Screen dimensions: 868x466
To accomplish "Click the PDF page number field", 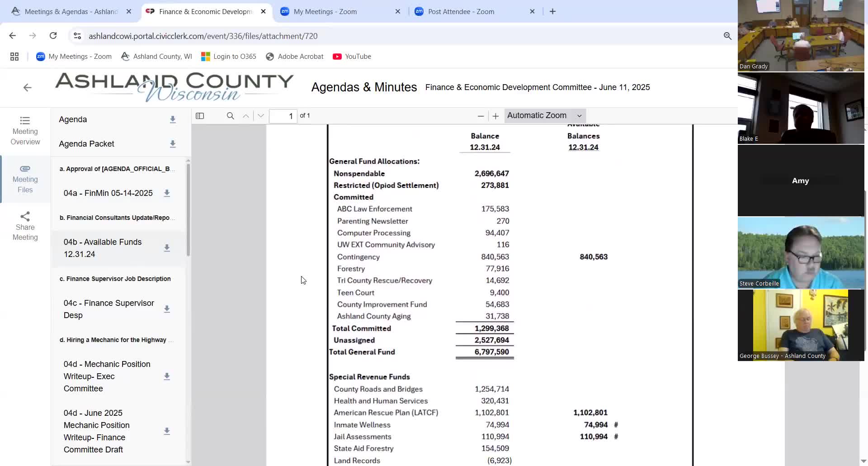I will point(283,116).
